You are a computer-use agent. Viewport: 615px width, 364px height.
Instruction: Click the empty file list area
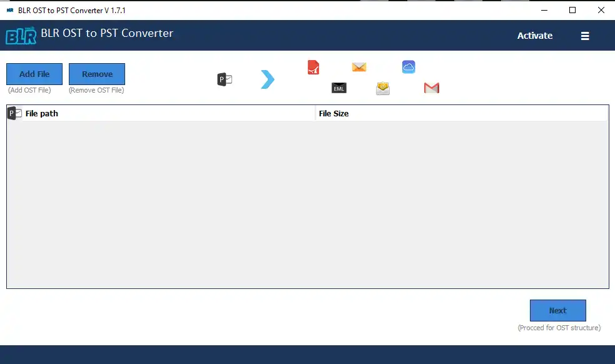[x=307, y=200]
